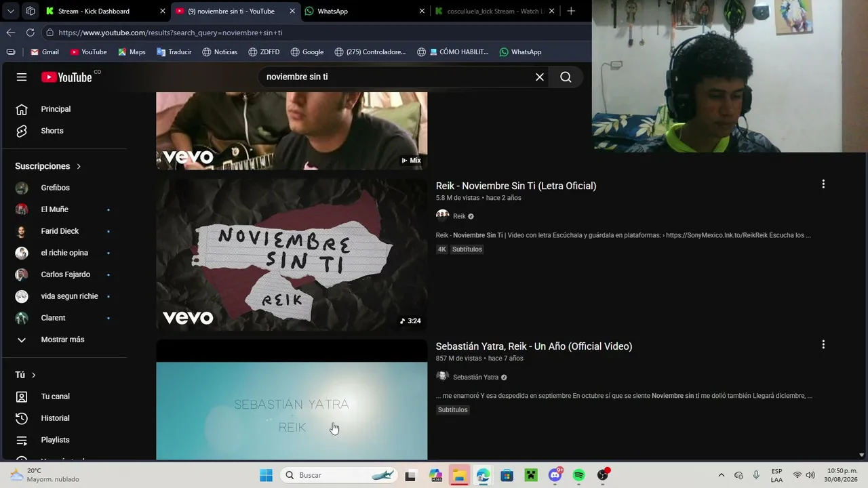Click the browser address bar URL
Image resolution: width=868 pixels, height=488 pixels.
tap(170, 33)
